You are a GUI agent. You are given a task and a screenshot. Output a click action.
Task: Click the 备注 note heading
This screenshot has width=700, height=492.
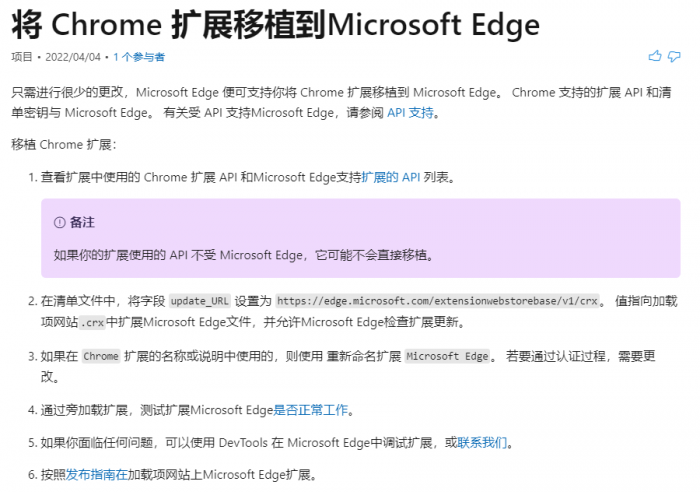point(82,223)
